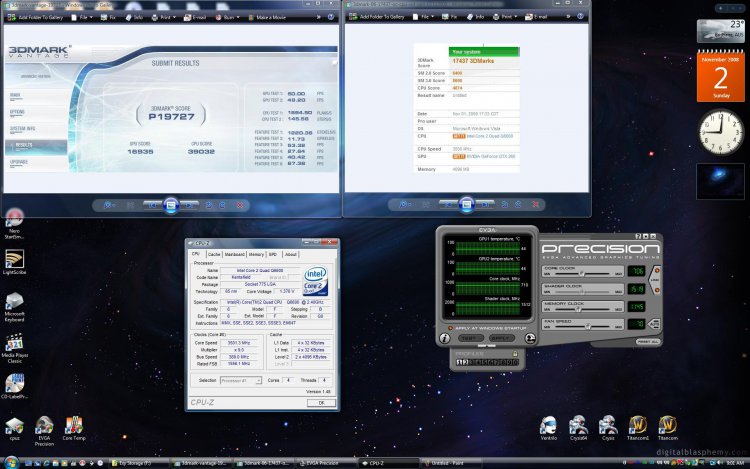The height and width of the screenshot is (469, 750).
Task: Toggle upper clock Link indicator in Precision
Action: pyautogui.click(x=657, y=271)
